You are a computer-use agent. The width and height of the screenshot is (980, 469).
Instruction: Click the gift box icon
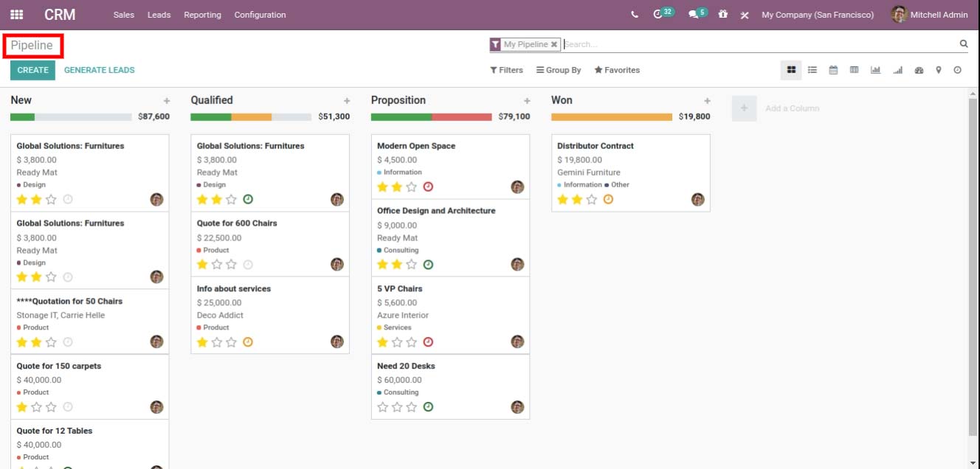723,14
